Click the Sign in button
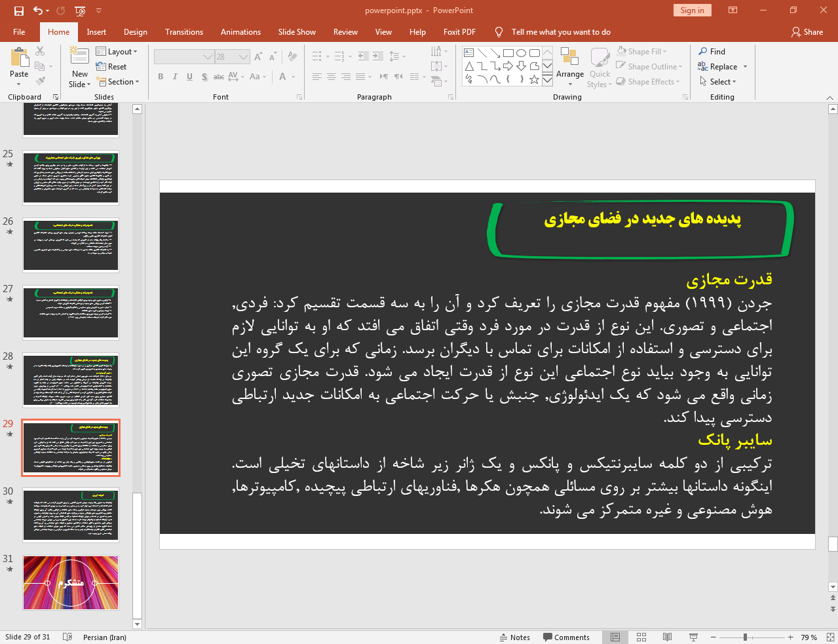This screenshot has width=838, height=644. coord(692,10)
